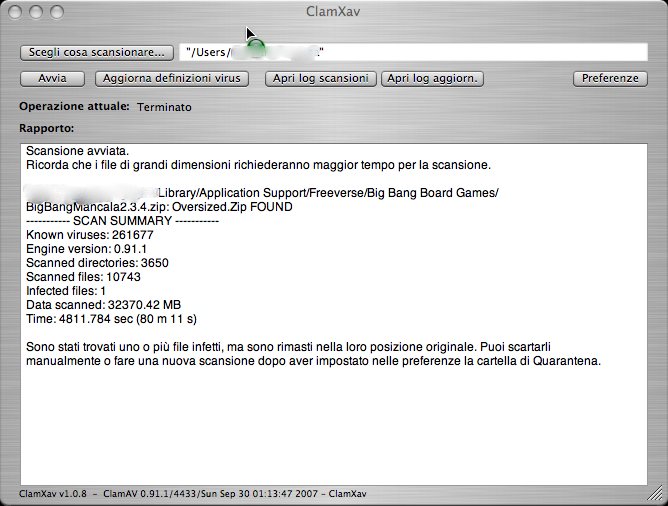Start scan with Avvia button
The image size is (668, 506).
click(x=52, y=79)
